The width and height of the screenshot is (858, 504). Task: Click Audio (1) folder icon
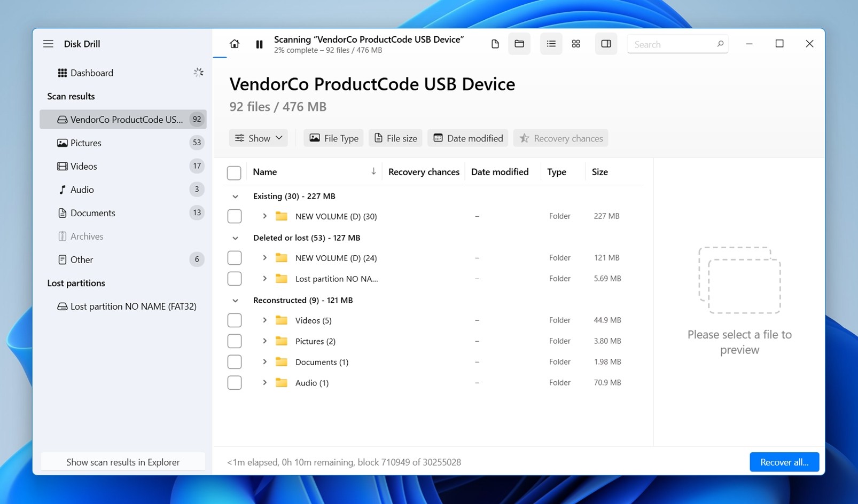click(x=282, y=383)
